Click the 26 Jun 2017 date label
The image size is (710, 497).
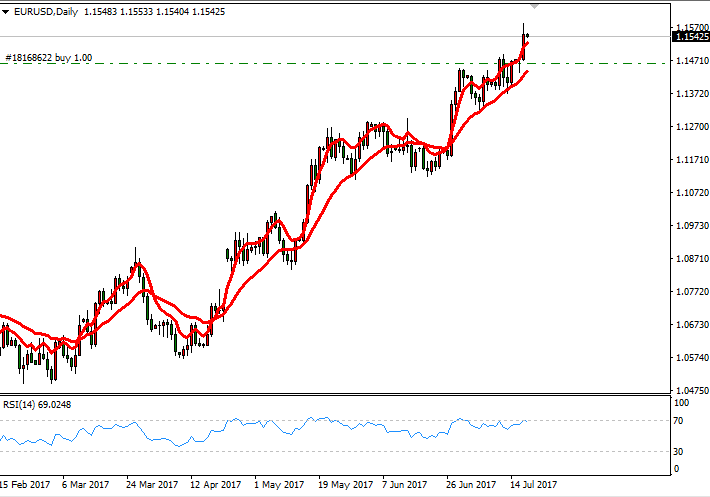point(471,485)
